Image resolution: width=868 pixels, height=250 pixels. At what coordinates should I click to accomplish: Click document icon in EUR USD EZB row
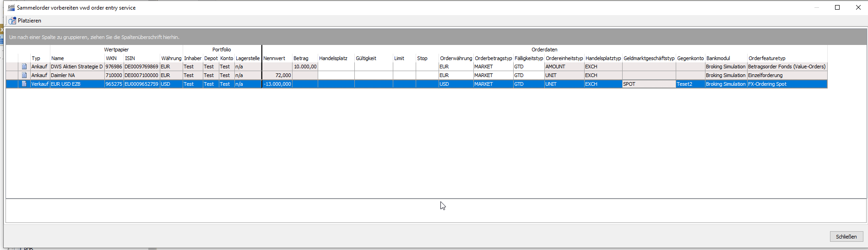(x=24, y=84)
